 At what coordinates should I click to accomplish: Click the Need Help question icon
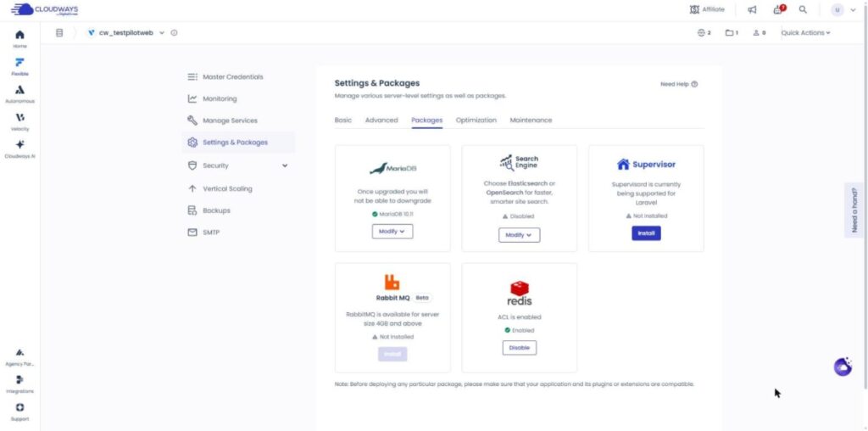click(694, 84)
